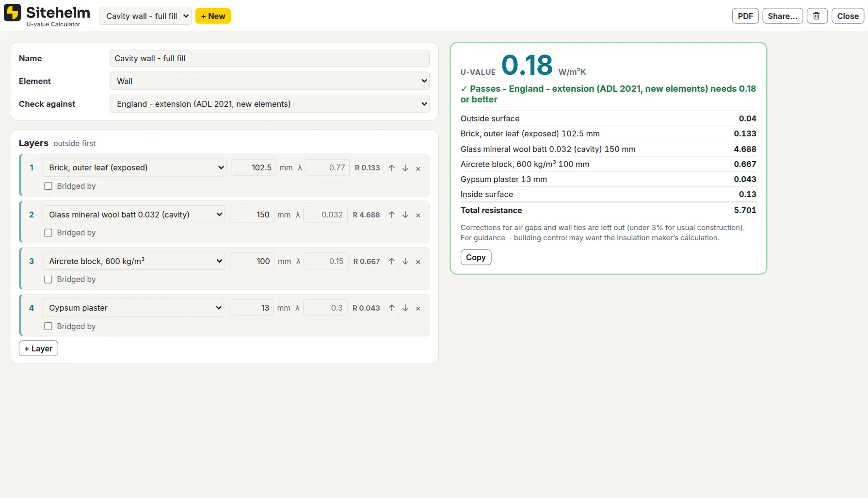Image resolution: width=868 pixels, height=498 pixels.
Task: Move Aircrete block layer down
Action: pos(405,261)
